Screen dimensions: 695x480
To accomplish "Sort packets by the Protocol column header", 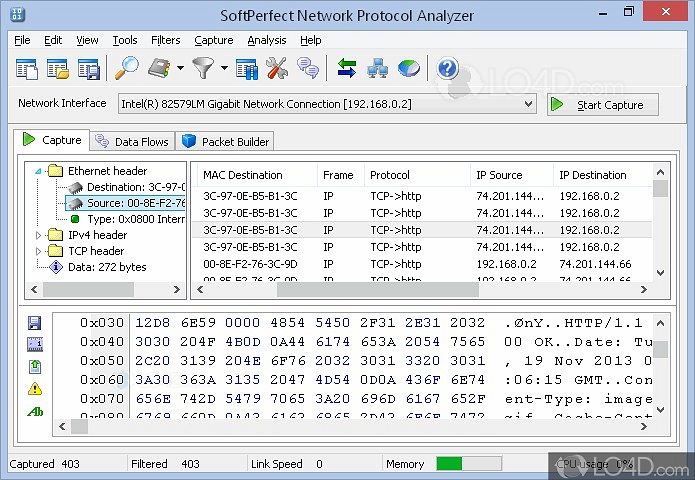I will click(390, 175).
